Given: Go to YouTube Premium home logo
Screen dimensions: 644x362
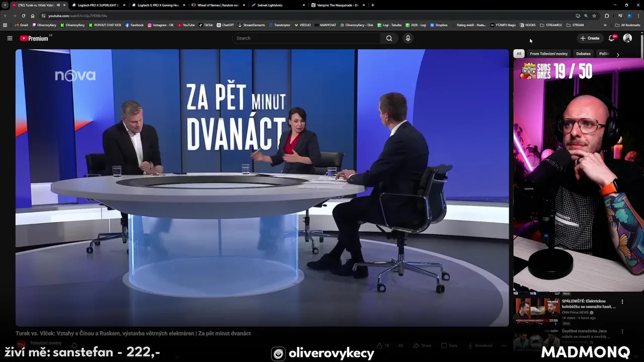Looking at the screenshot, I should point(35,38).
